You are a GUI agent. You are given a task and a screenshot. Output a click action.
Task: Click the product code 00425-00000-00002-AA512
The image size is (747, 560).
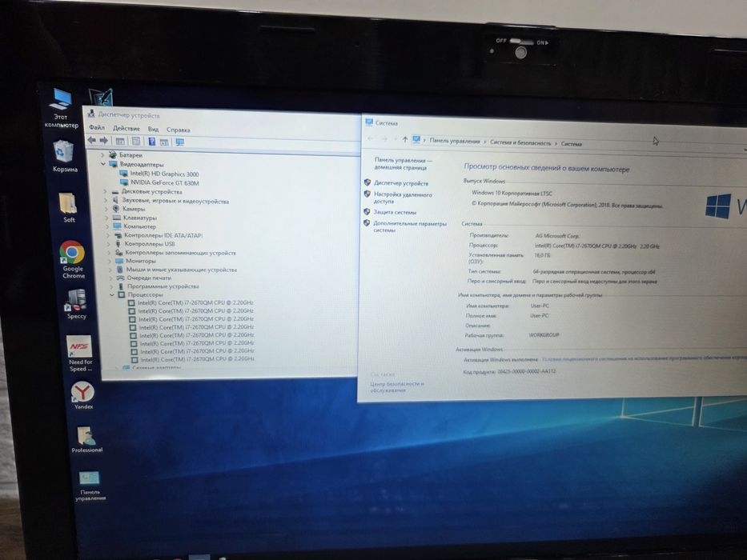tap(527, 371)
